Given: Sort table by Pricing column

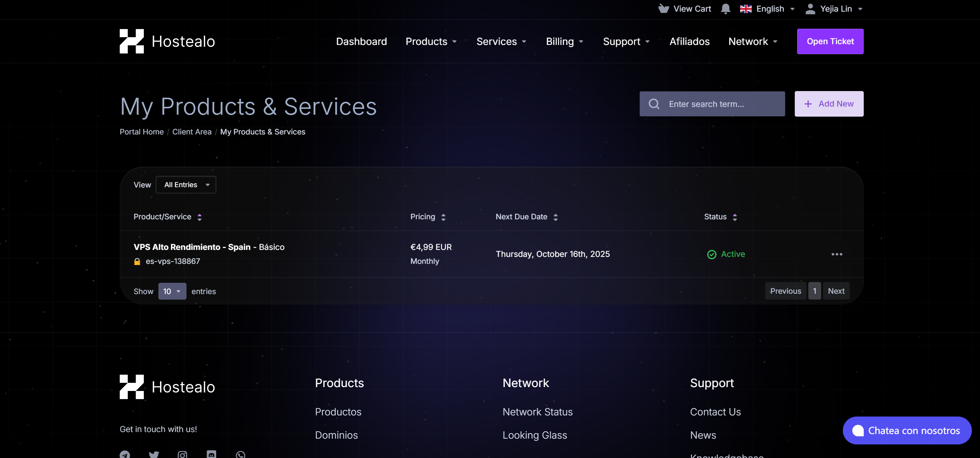Looking at the screenshot, I should (443, 217).
